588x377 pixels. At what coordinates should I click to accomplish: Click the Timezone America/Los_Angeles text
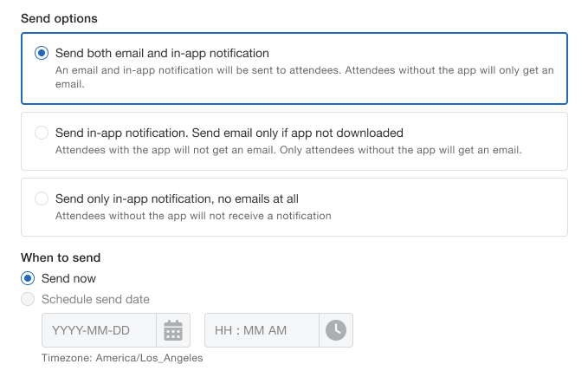(x=122, y=358)
